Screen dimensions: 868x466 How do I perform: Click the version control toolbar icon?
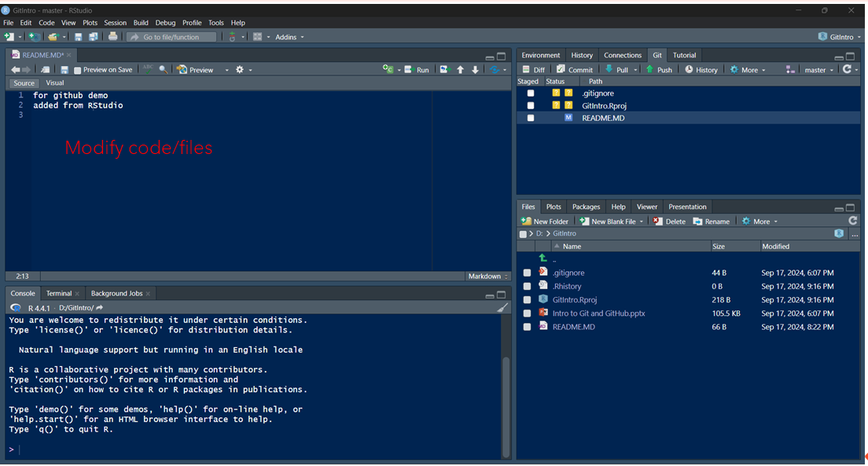tap(232, 37)
